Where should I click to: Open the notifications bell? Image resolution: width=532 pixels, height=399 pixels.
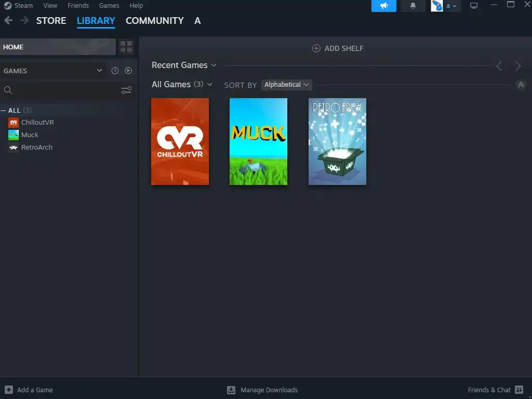pyautogui.click(x=413, y=6)
